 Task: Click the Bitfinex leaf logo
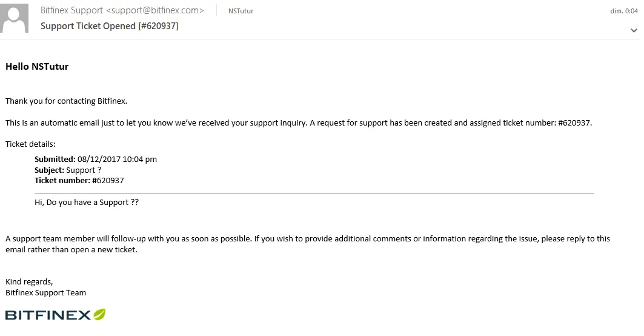point(99,314)
